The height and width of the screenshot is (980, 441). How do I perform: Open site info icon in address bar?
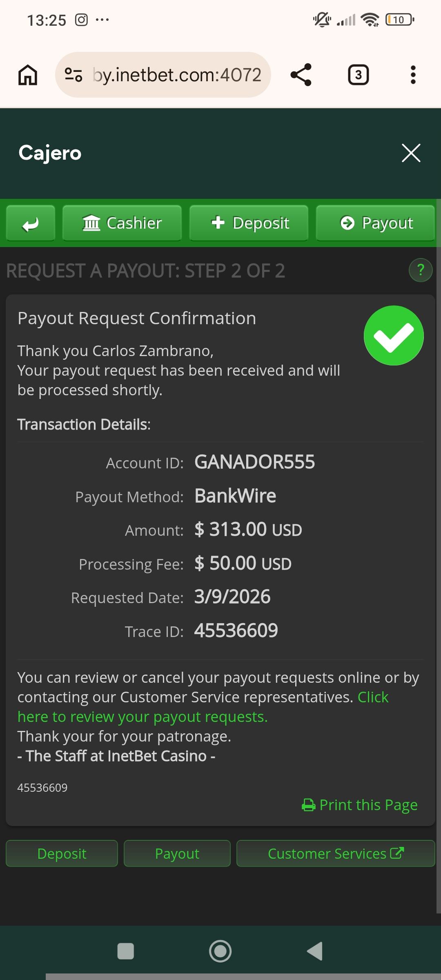coord(73,75)
